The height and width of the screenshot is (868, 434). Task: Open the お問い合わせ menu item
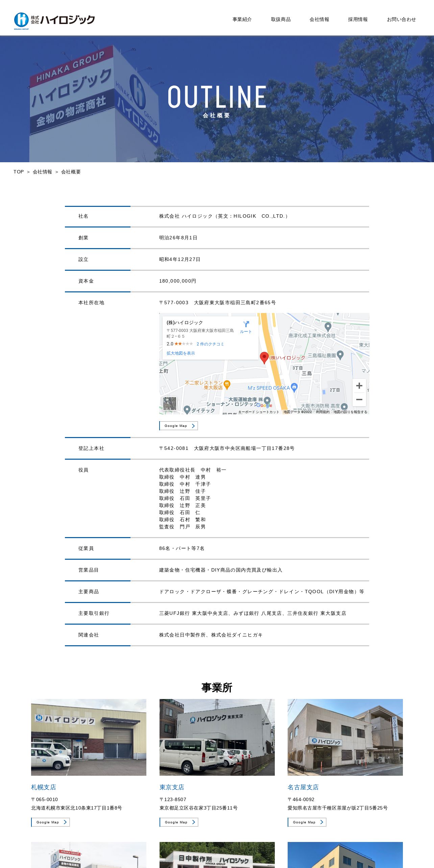401,20
